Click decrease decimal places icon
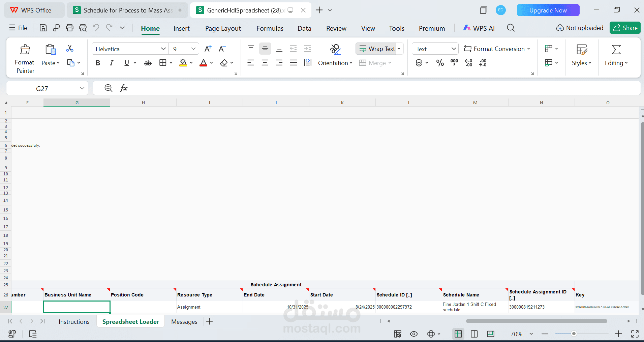 (483, 63)
